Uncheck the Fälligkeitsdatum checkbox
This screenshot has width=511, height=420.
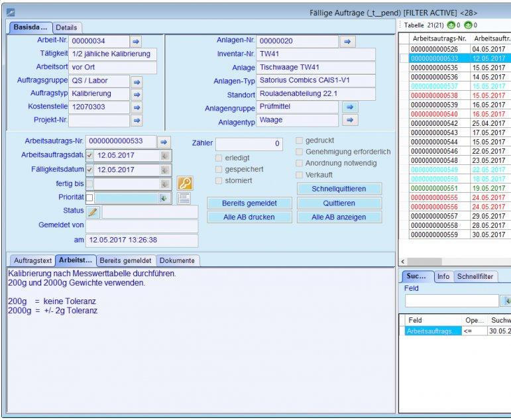pyautogui.click(x=90, y=170)
